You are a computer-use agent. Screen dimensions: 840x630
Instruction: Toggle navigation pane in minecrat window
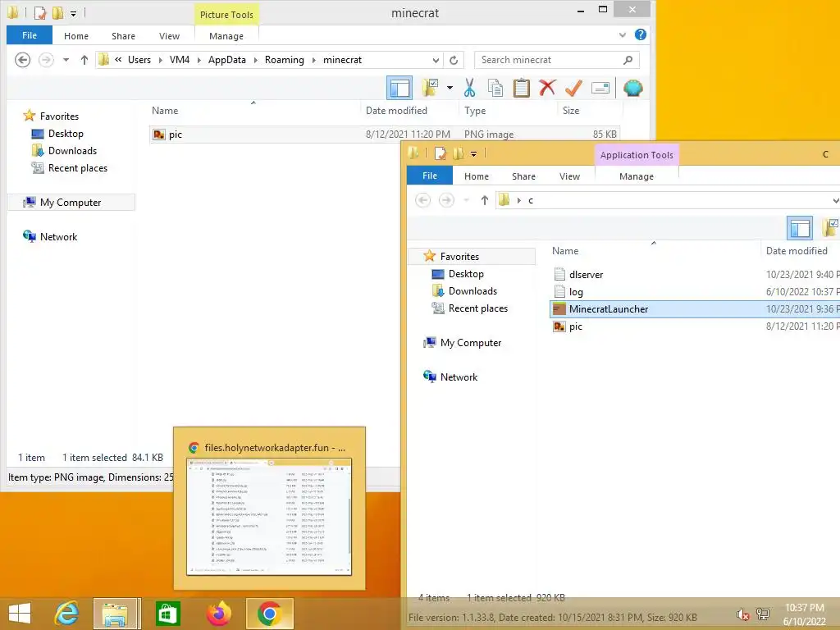point(399,88)
